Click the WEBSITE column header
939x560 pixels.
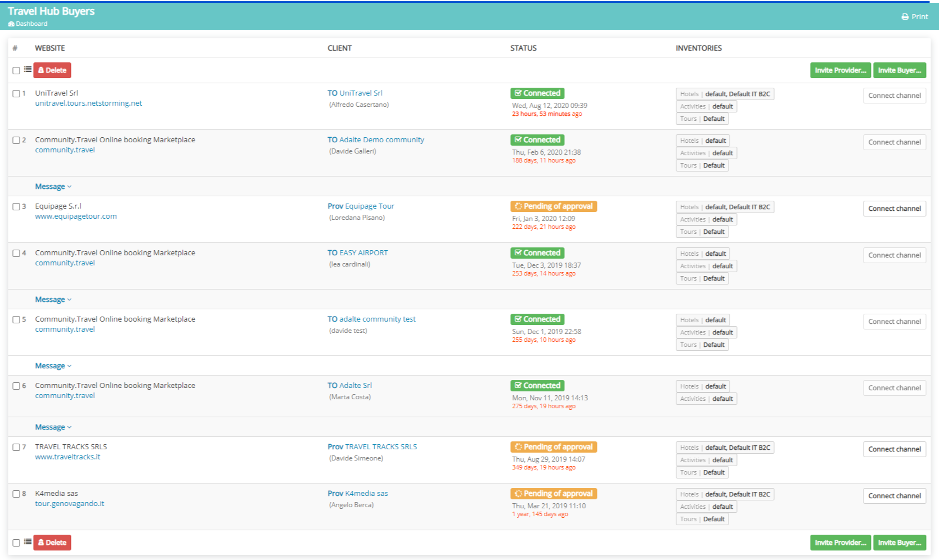[50, 48]
